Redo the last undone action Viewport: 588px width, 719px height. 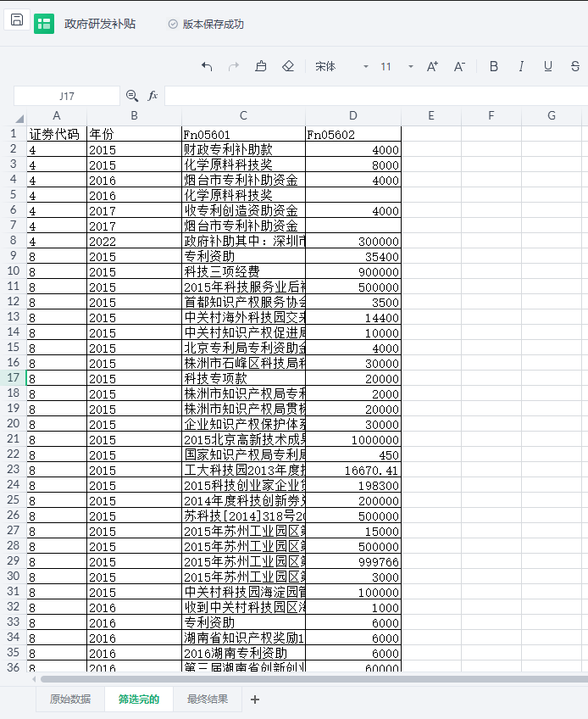tap(234, 67)
